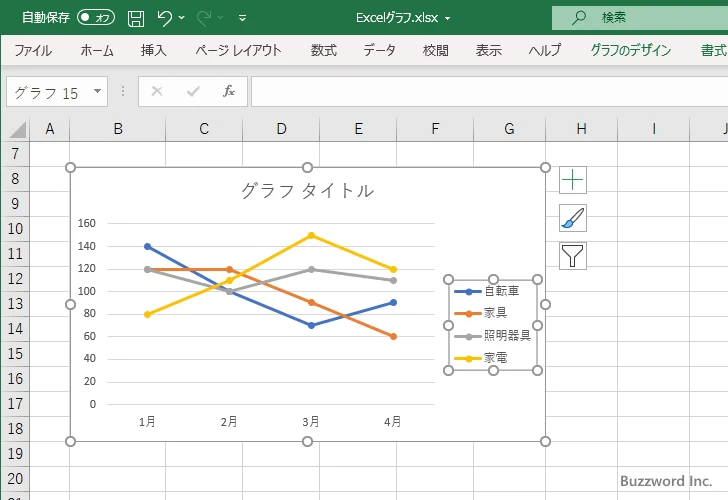
Task: Open the Redo history dropdown arrow
Action: tap(221, 18)
